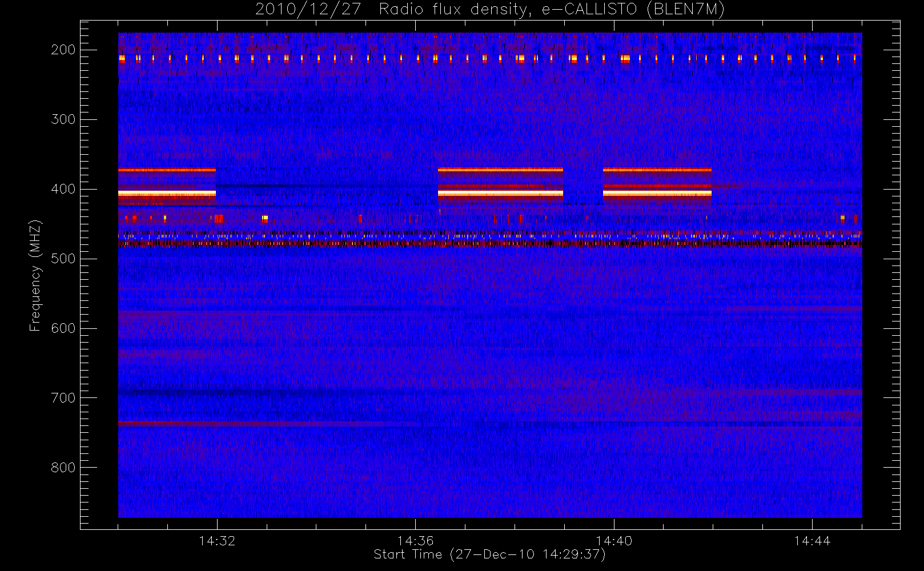Click the 400 frequency tick label
Image resolution: width=924 pixels, height=571 pixels.
tap(63, 189)
